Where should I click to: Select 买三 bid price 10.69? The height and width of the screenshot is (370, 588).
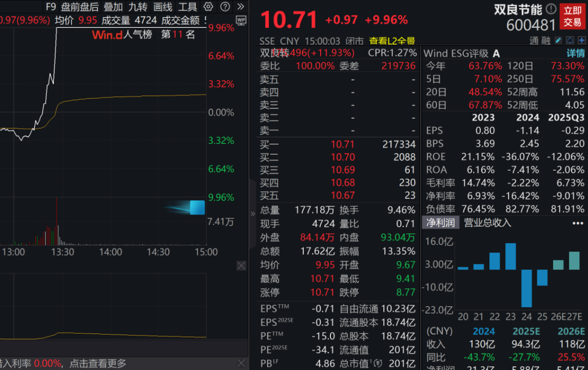342,169
